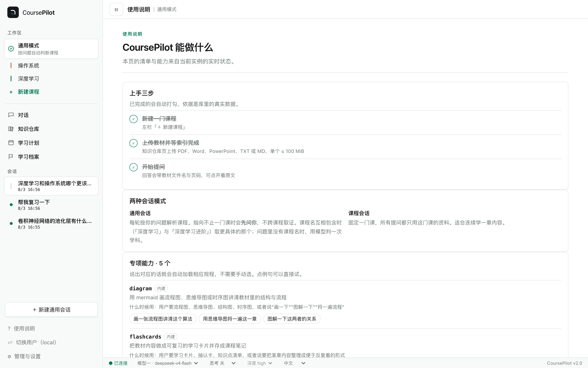This screenshot has height=368, width=588.
Task: Click the 内建 badge next to flashcards
Action: [170, 337]
